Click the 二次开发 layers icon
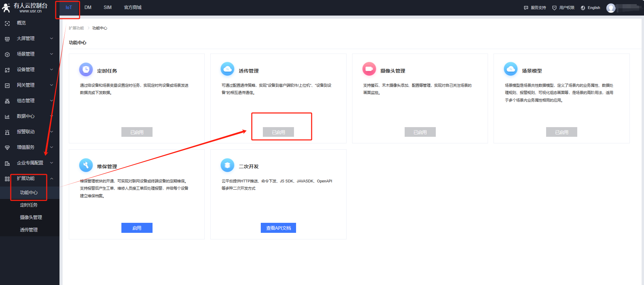 point(227,165)
